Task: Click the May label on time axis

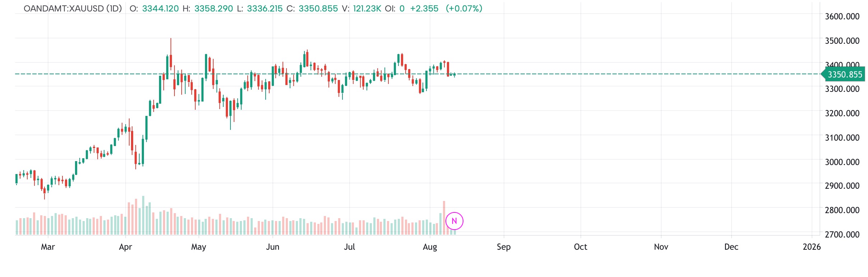Action: point(199,247)
